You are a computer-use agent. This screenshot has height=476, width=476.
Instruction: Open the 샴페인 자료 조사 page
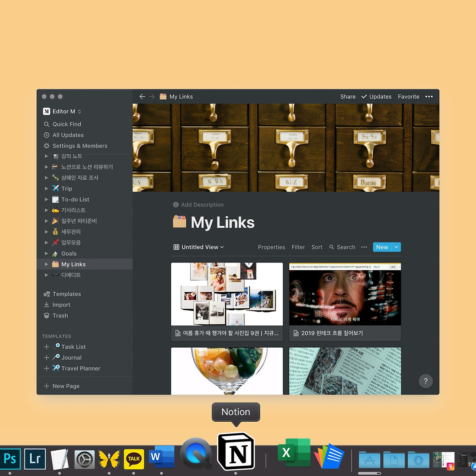tap(80, 177)
